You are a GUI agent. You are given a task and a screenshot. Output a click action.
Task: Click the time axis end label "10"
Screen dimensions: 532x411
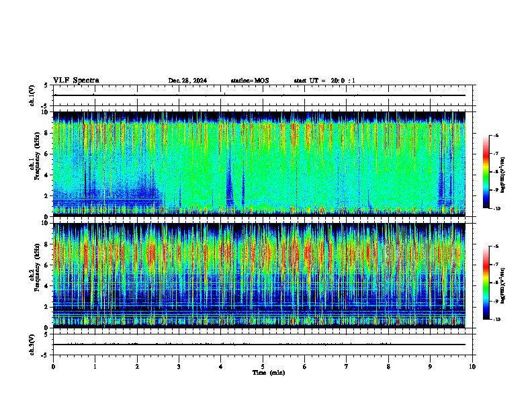coord(472,367)
